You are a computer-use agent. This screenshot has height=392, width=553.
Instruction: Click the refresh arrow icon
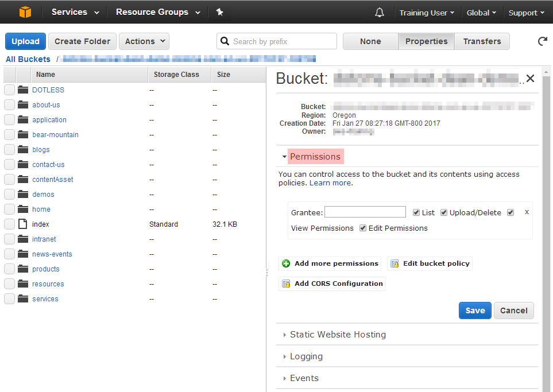542,41
